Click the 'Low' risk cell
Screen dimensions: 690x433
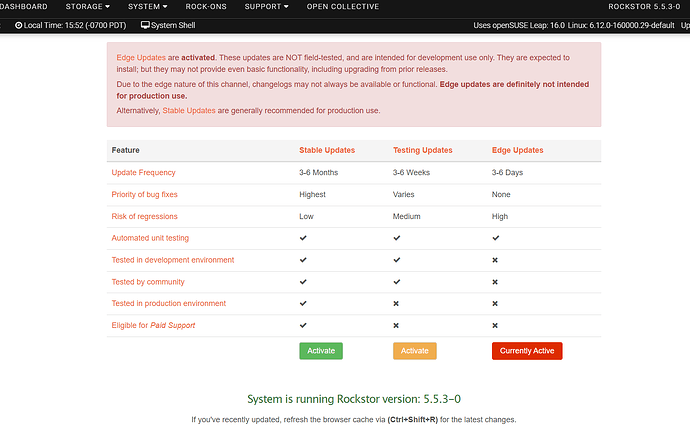tap(306, 216)
